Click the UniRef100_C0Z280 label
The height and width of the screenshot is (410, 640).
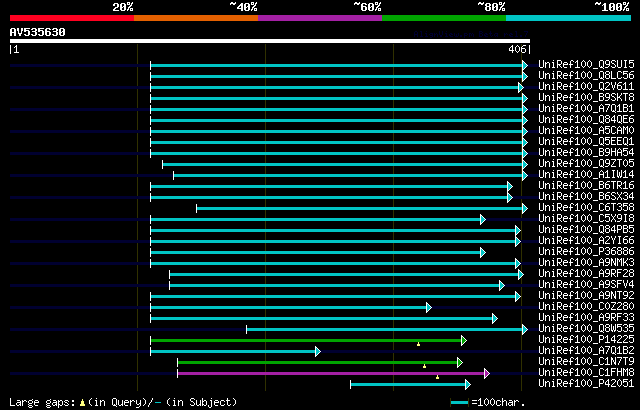[586, 307]
